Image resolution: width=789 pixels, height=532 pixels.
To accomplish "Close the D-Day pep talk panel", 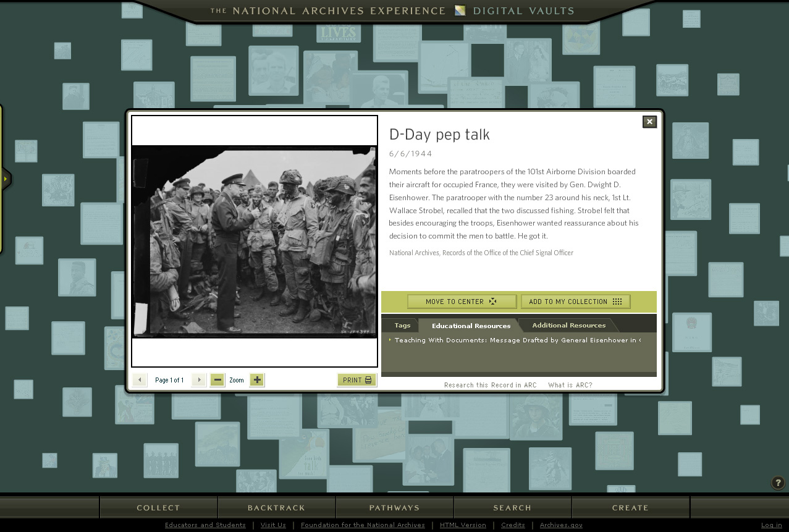I will 649,122.
